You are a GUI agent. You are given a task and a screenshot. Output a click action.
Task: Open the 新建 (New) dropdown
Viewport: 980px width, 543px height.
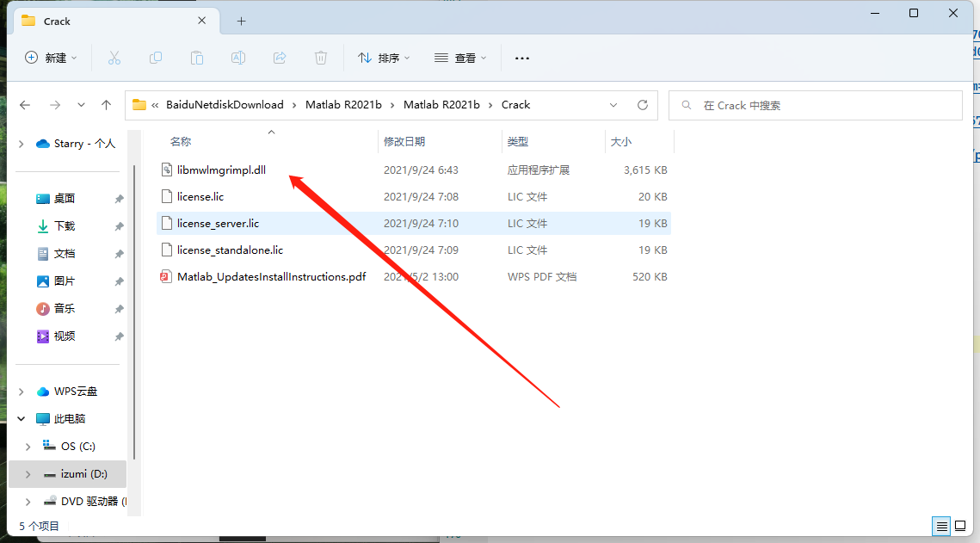[51, 58]
